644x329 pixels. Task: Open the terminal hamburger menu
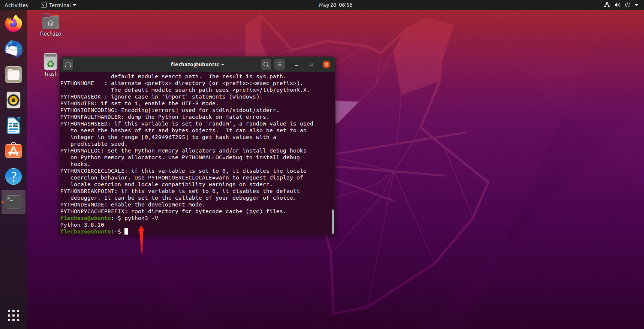pos(280,64)
